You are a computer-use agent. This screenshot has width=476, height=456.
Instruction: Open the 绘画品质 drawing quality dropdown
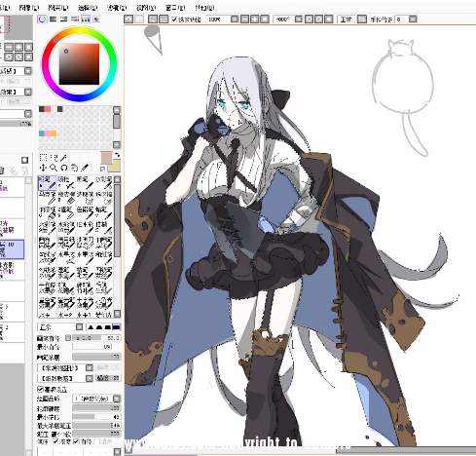click(117, 399)
